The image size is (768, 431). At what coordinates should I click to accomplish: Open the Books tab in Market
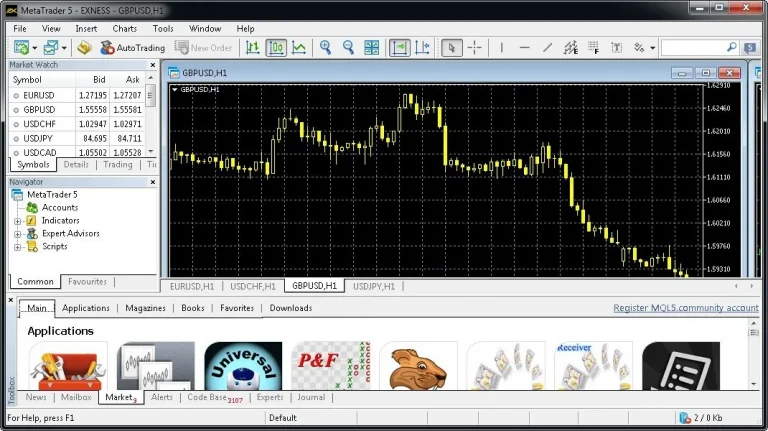coord(192,308)
